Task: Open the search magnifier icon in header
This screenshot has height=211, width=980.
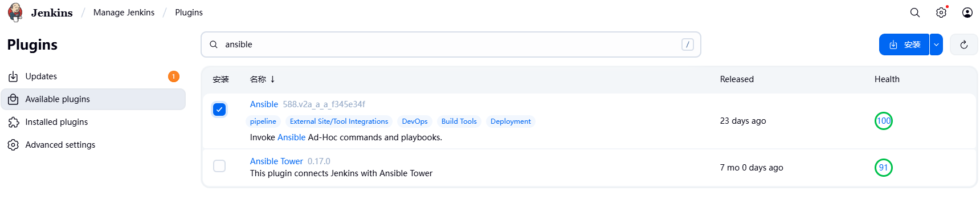Action: [x=915, y=13]
